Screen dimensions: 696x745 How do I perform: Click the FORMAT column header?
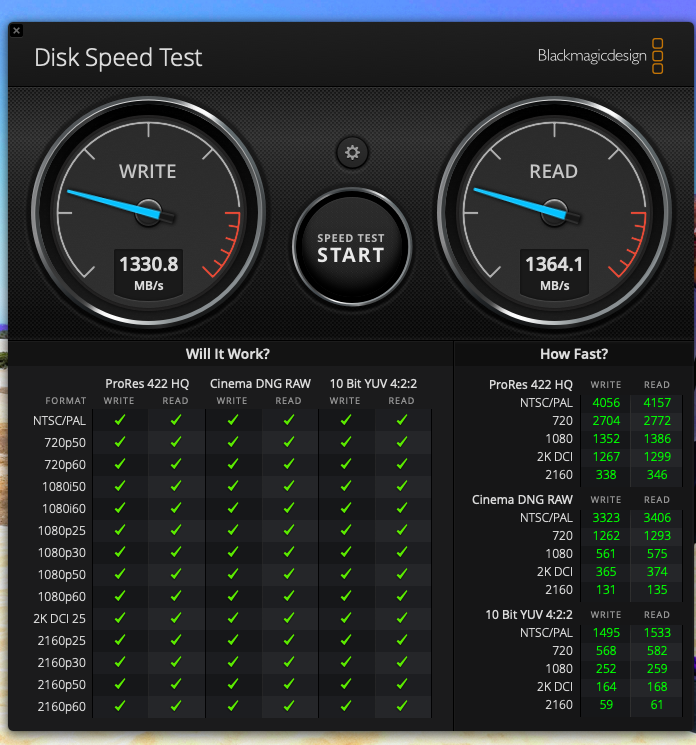coord(66,401)
